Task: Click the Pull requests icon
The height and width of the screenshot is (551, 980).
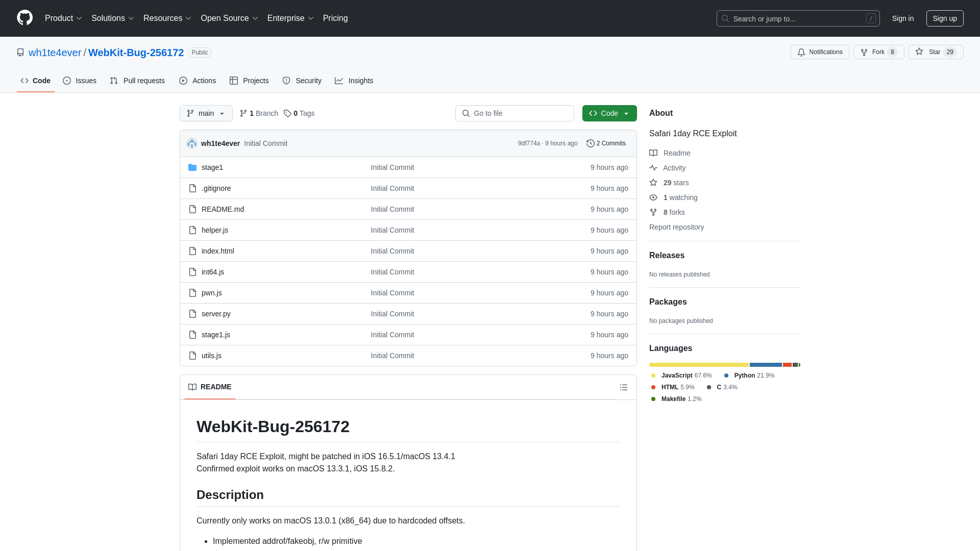Action: pyautogui.click(x=113, y=81)
